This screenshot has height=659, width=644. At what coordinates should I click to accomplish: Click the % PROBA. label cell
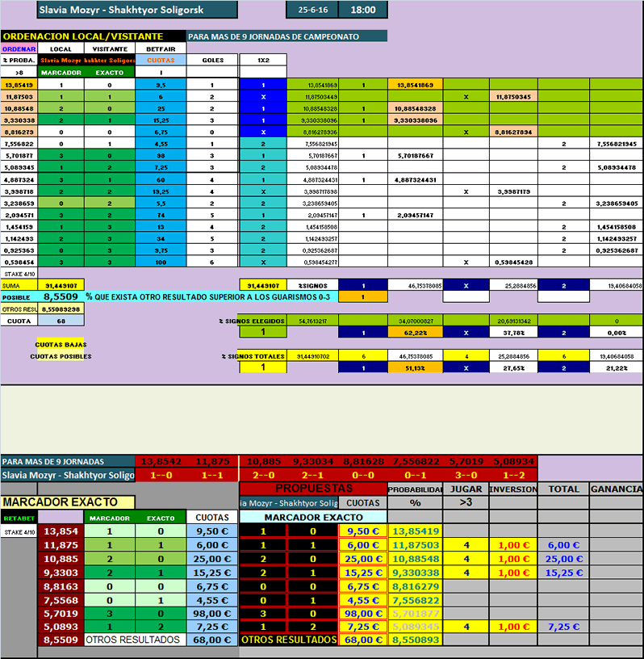tap(19, 60)
